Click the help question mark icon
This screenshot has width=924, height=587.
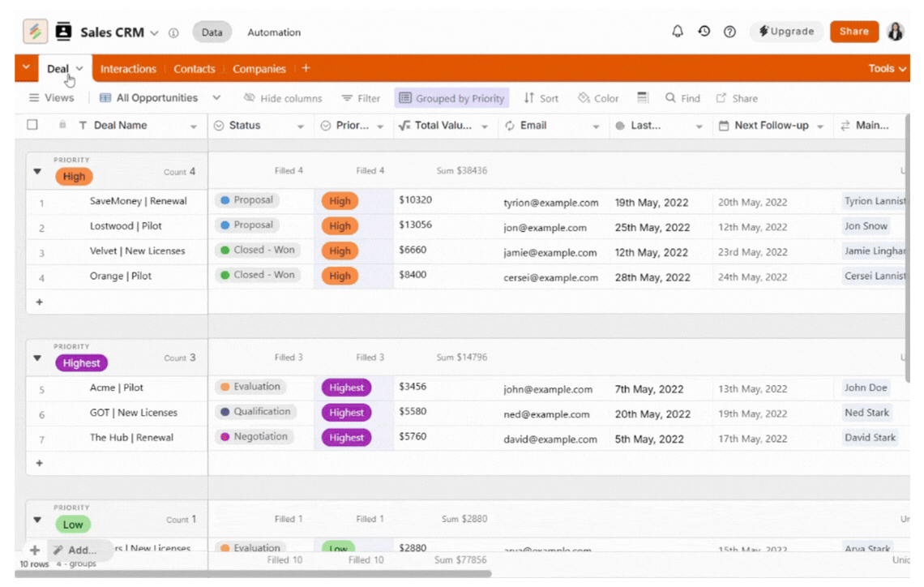pos(729,32)
